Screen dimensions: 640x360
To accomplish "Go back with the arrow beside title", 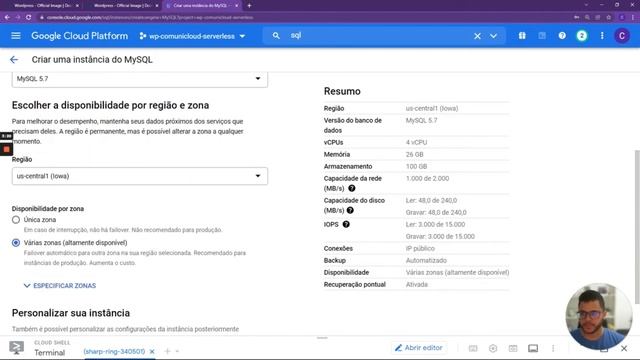I will [14, 60].
